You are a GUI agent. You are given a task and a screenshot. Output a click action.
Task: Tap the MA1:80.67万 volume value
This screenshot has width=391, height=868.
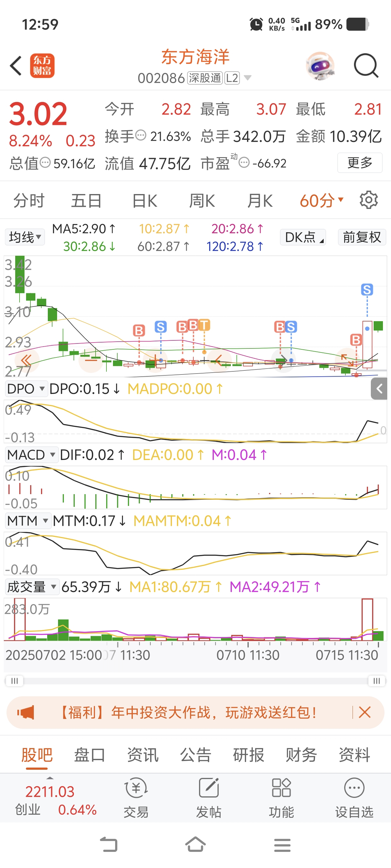176,587
